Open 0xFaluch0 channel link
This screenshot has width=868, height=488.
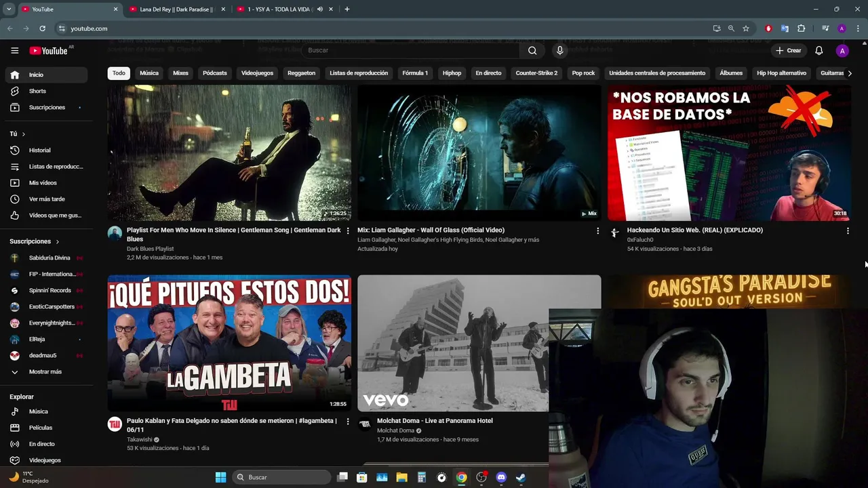(x=640, y=240)
